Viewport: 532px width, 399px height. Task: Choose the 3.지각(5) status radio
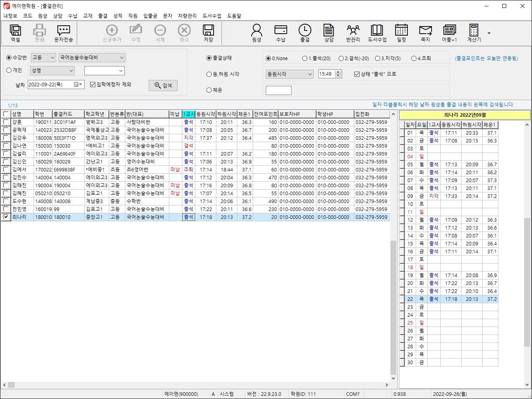point(377,59)
